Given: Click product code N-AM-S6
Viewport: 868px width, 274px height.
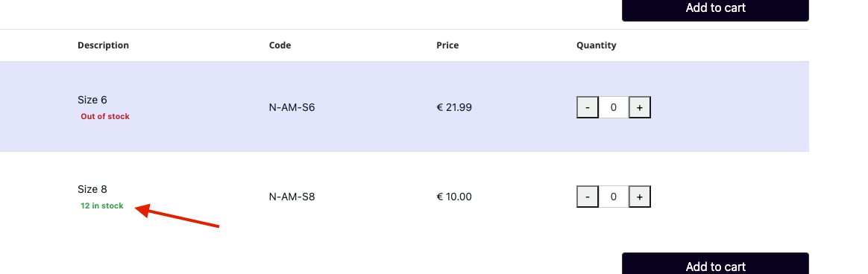Looking at the screenshot, I should point(292,108).
